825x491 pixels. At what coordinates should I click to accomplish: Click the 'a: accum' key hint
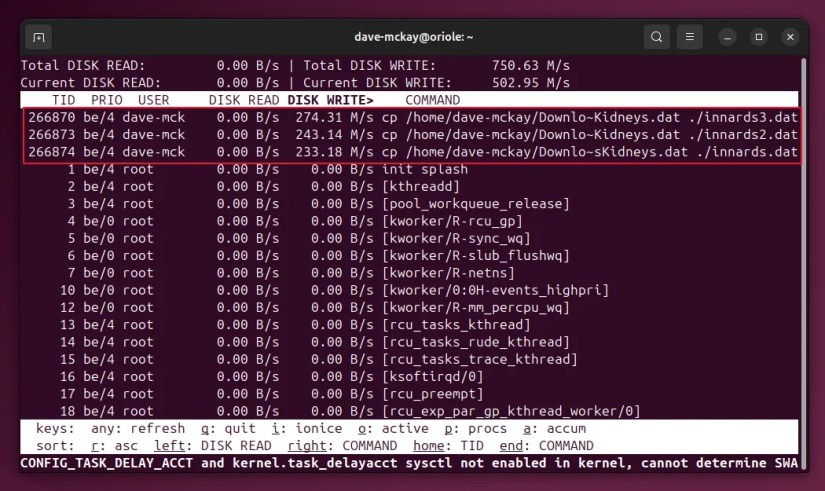tap(555, 429)
